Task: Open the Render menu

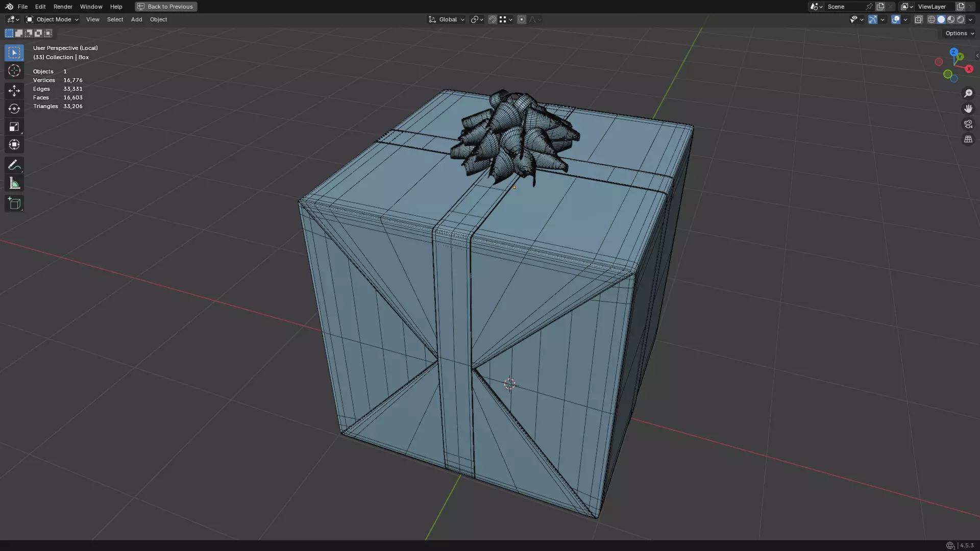Action: [x=63, y=7]
